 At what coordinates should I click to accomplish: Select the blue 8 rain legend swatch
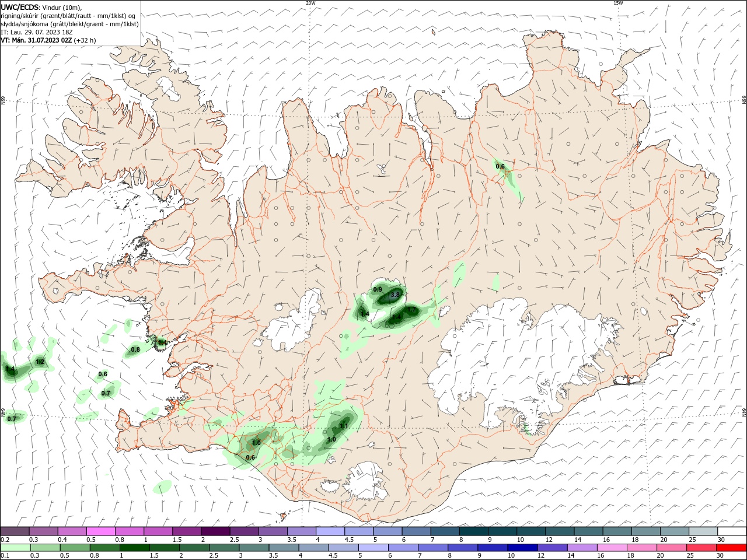pos(463,548)
